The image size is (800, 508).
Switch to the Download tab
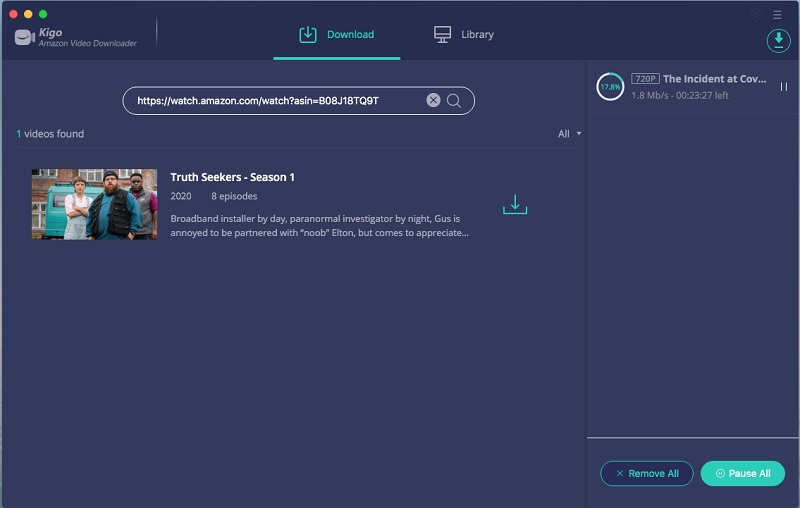tap(336, 35)
